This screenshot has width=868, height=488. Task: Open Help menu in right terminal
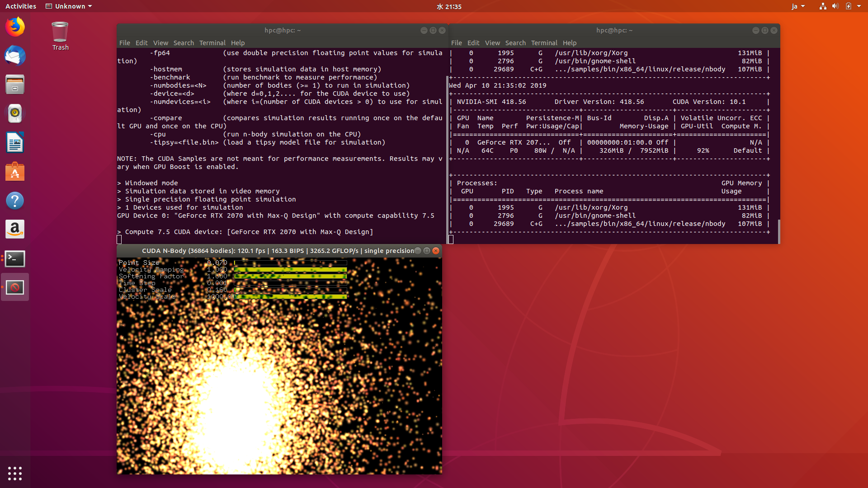570,43
